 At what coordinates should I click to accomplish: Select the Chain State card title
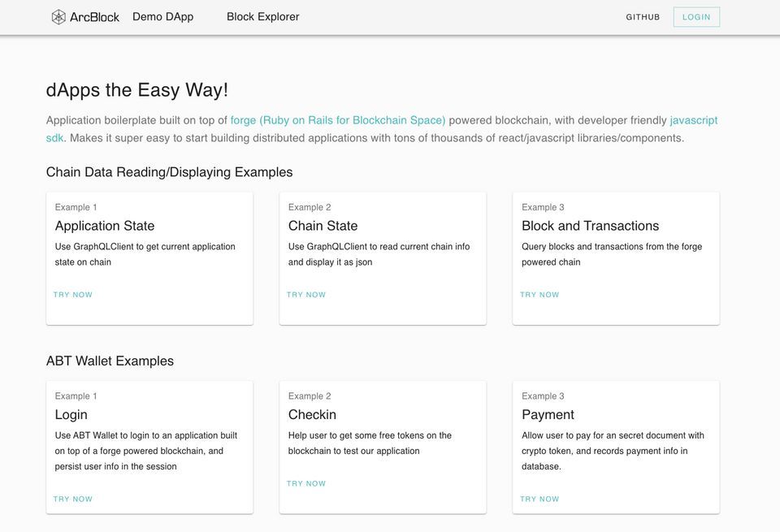(323, 226)
